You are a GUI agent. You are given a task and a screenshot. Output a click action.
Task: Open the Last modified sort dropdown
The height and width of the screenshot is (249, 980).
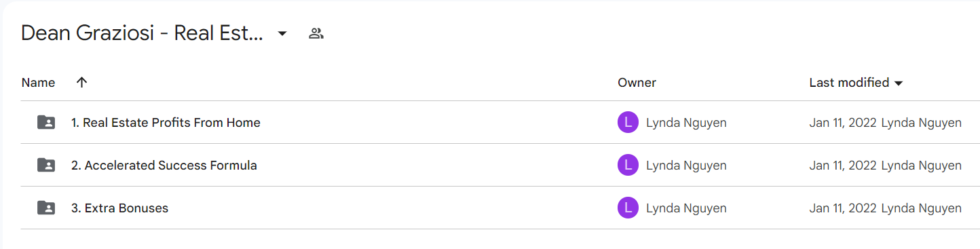899,83
